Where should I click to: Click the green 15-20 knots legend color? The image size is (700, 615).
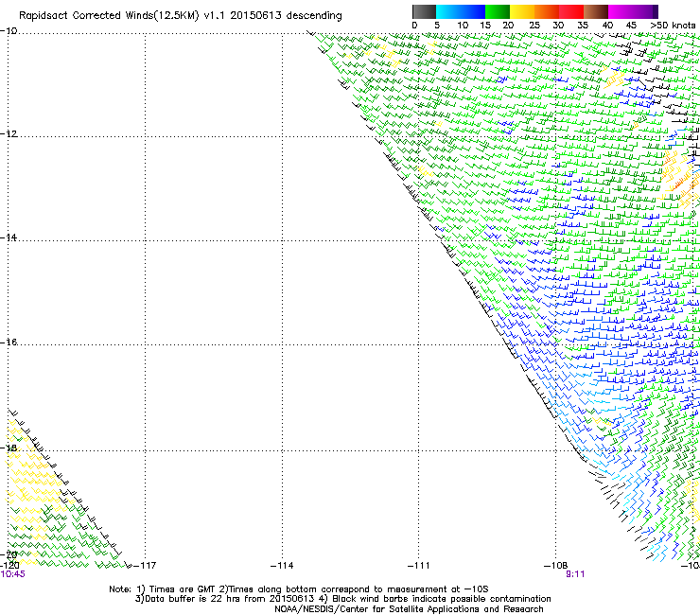tap(498, 11)
